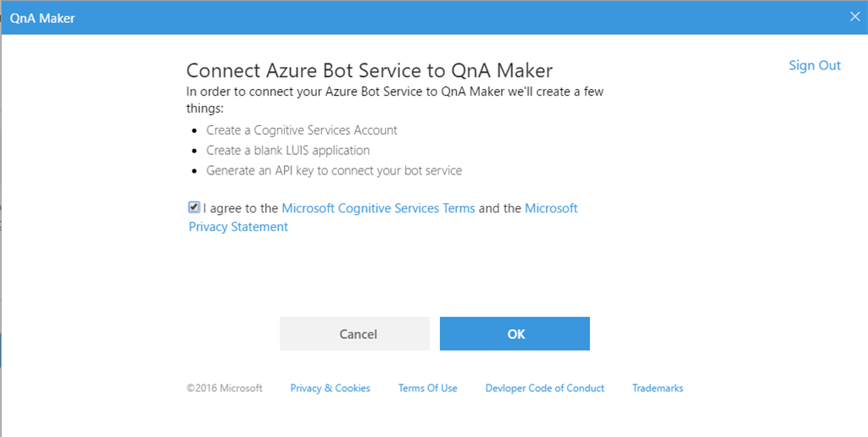Open the Privacy & Cookies footer link

[330, 388]
